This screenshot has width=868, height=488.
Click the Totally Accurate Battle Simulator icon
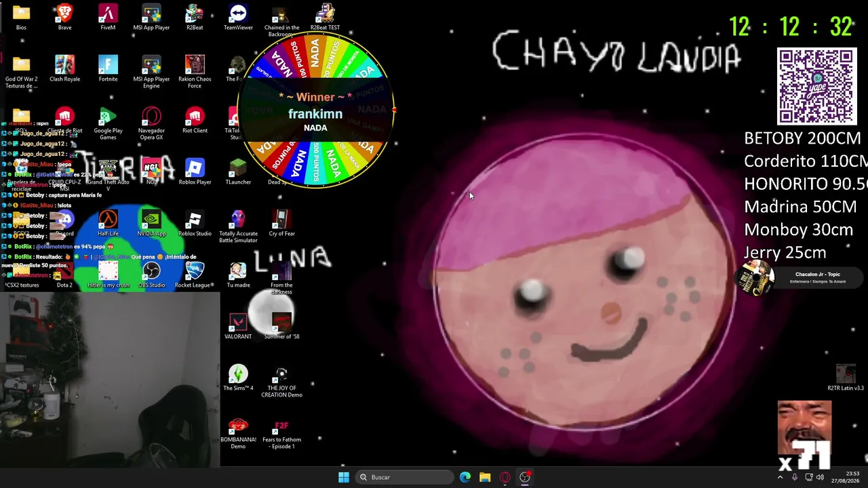(238, 227)
